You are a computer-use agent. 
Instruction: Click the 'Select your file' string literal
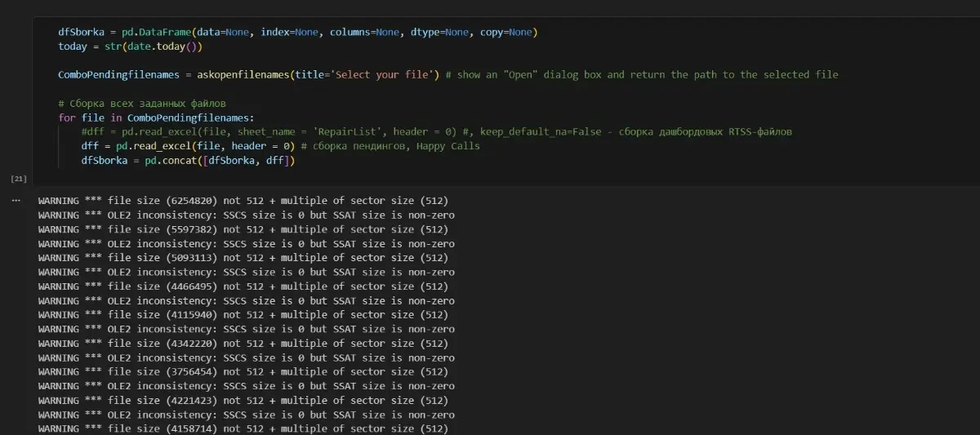point(384,75)
